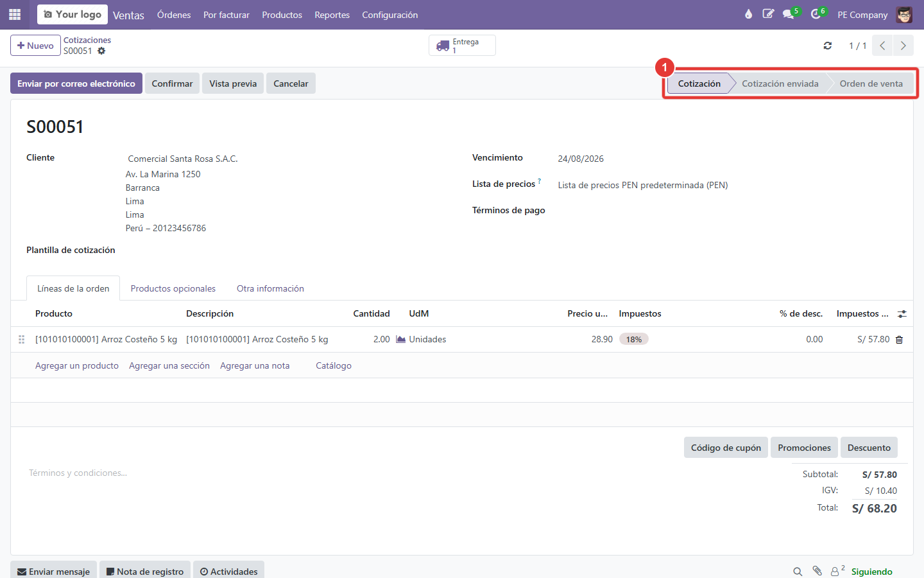Click the paperclip attachments icon

(817, 571)
